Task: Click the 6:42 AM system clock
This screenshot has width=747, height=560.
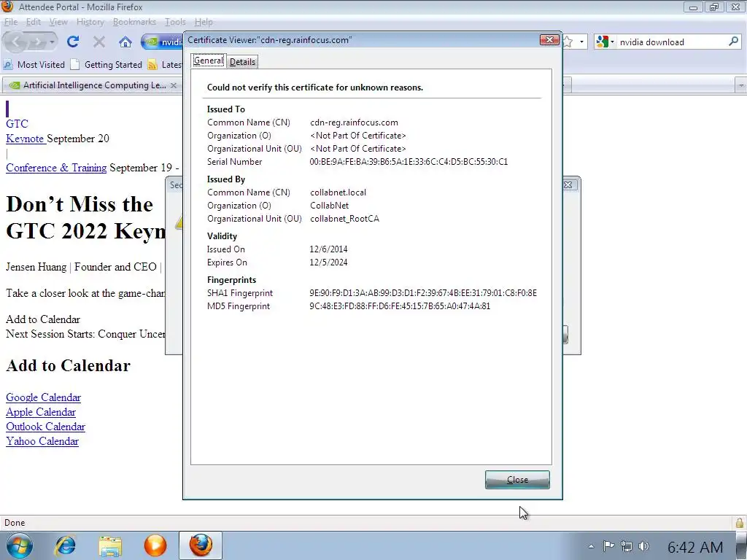Action: click(x=695, y=547)
